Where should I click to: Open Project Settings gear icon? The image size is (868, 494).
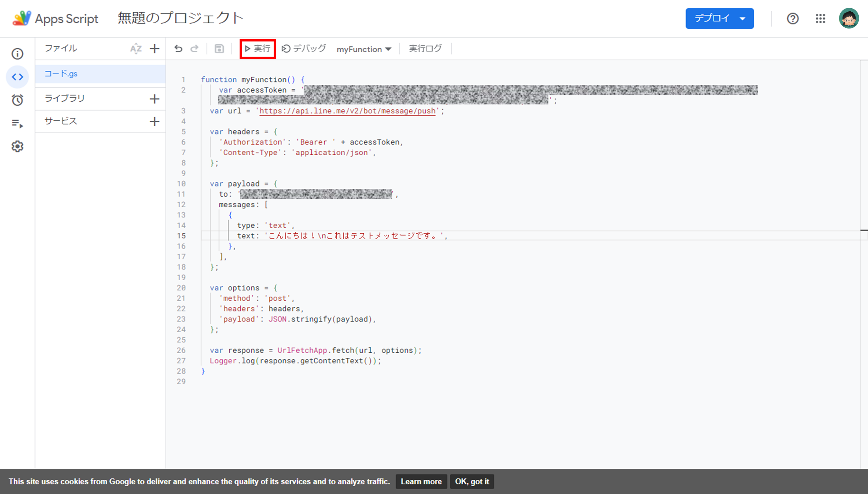pos(17,146)
